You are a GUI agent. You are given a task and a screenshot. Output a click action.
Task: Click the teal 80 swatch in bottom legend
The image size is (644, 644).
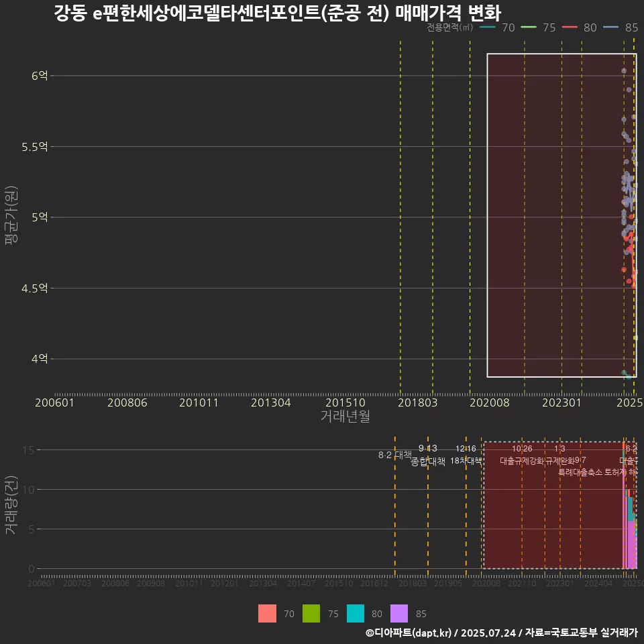point(356,613)
